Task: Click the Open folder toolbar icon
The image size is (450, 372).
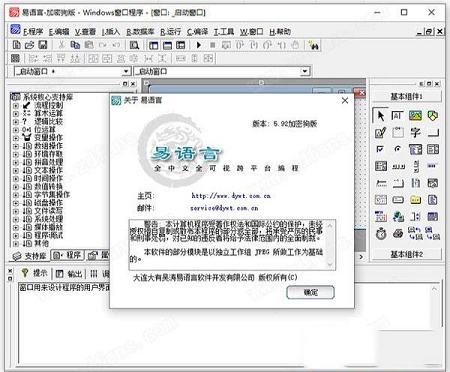Action: [x=30, y=45]
